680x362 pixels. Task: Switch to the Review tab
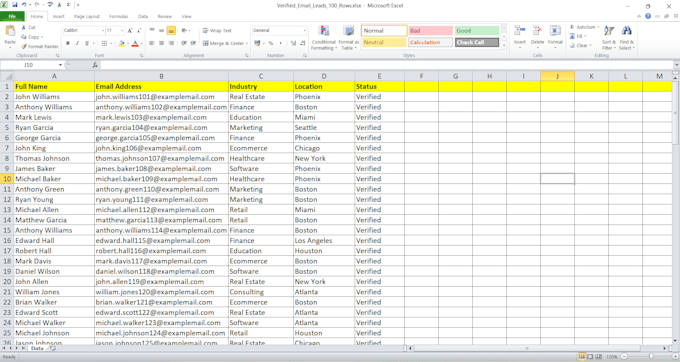pos(164,16)
